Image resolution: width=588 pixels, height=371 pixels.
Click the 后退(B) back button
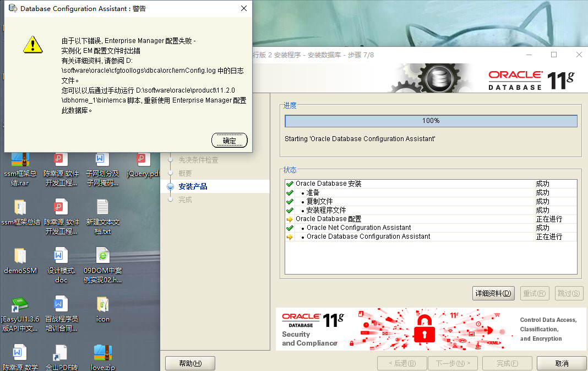(402, 363)
